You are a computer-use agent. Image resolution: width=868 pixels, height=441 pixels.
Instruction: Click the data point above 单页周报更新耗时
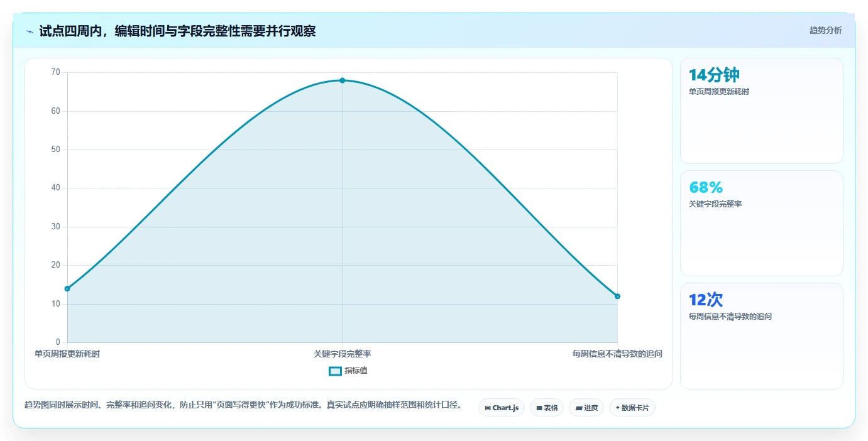[67, 288]
